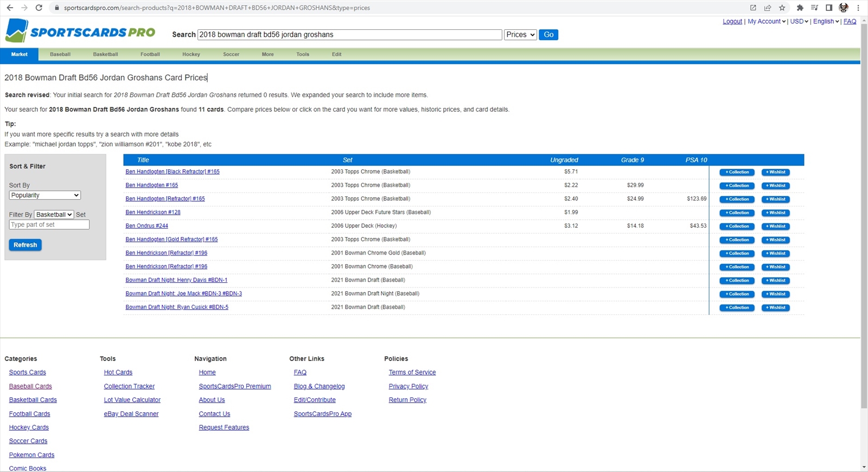Open the Hockey menu tab
The width and height of the screenshot is (868, 472).
191,54
